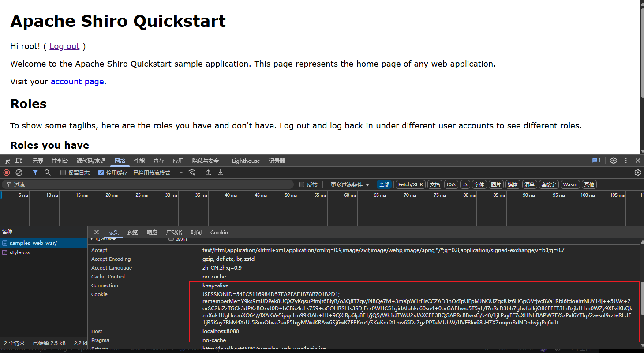Toggle device toolbar icon in DevTools

tap(19, 161)
